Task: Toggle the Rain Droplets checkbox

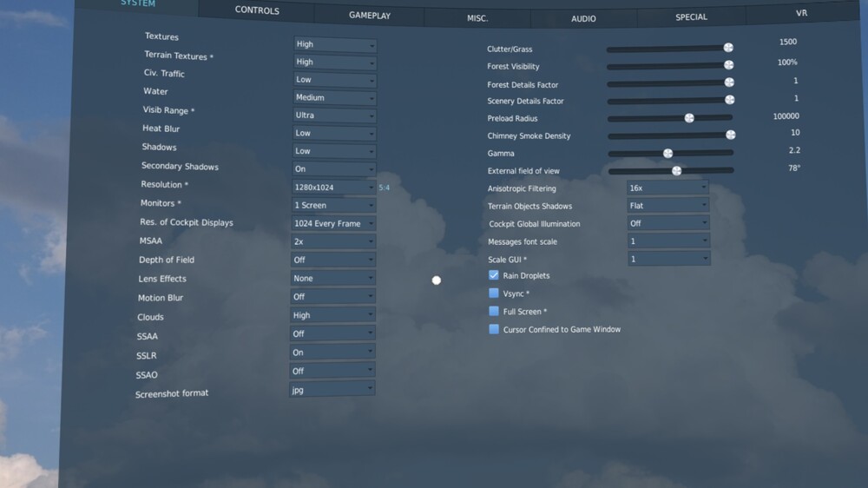Action: [x=494, y=274]
